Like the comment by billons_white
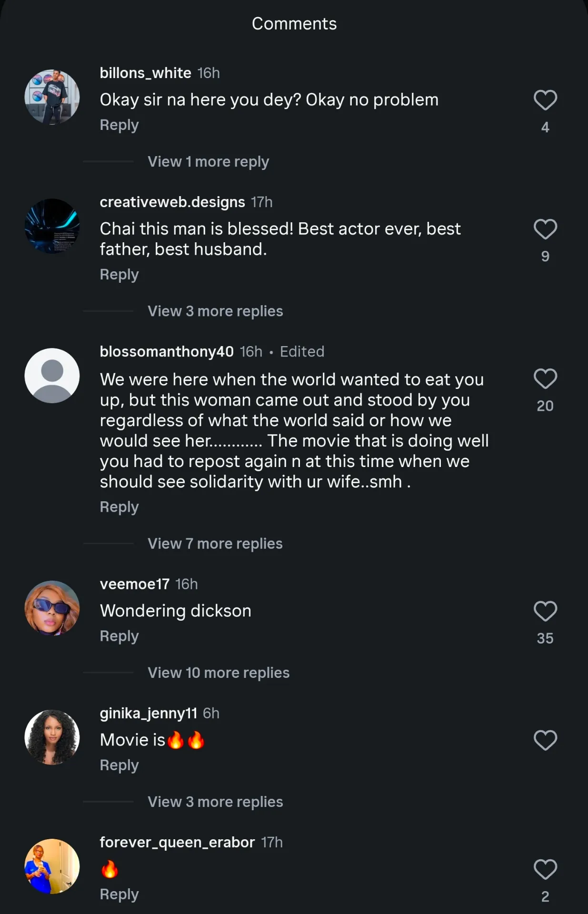The width and height of the screenshot is (588, 914). [545, 100]
